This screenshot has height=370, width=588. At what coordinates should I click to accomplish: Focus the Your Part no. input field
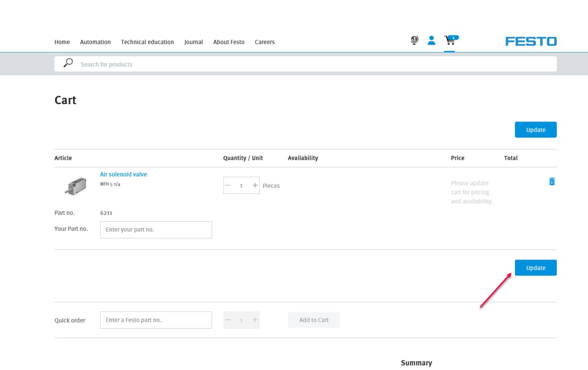(156, 230)
